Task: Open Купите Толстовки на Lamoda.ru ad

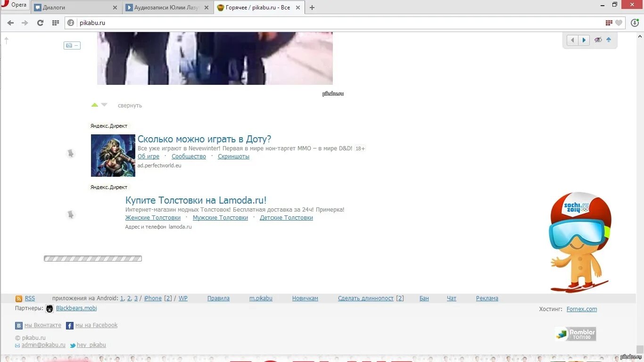Action: click(x=196, y=200)
